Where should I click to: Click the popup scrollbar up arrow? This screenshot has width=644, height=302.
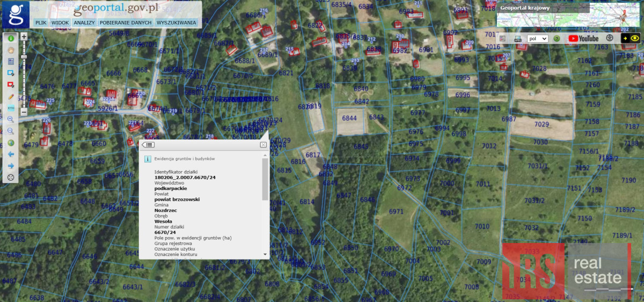(x=265, y=155)
